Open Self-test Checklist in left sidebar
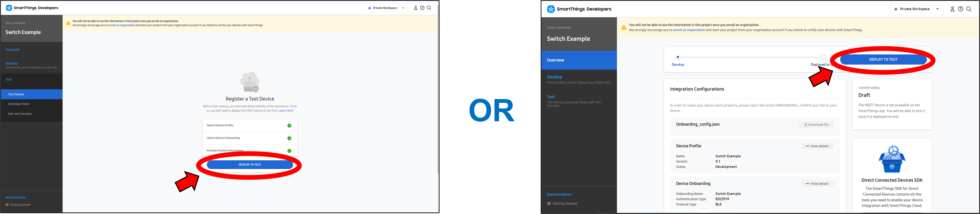Screen dimensions: 980x214 20,114
